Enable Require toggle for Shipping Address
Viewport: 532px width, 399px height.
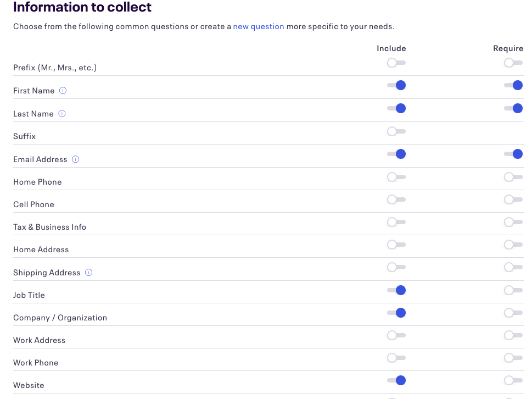click(x=513, y=267)
